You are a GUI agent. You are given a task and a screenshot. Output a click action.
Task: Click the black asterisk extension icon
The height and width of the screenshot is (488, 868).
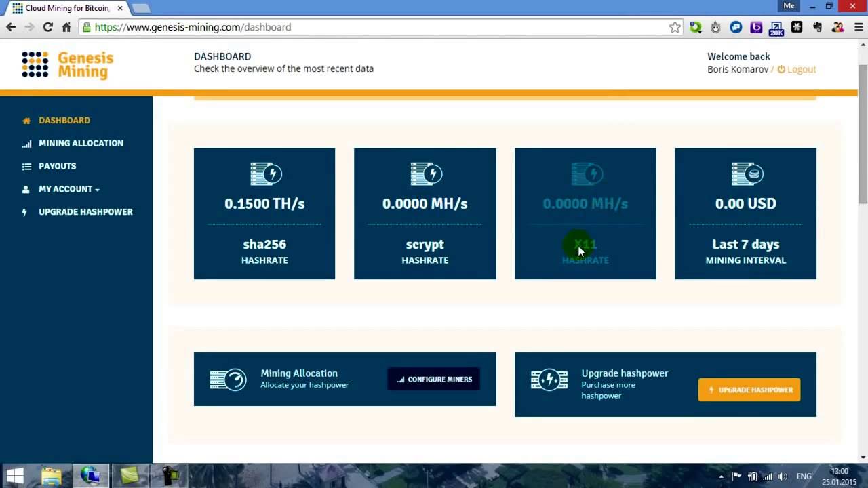click(x=797, y=27)
